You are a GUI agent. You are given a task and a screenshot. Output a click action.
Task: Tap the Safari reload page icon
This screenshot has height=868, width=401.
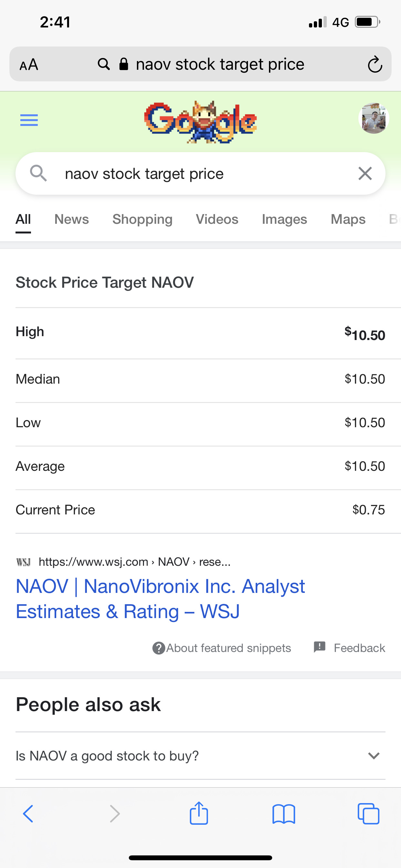pyautogui.click(x=375, y=64)
